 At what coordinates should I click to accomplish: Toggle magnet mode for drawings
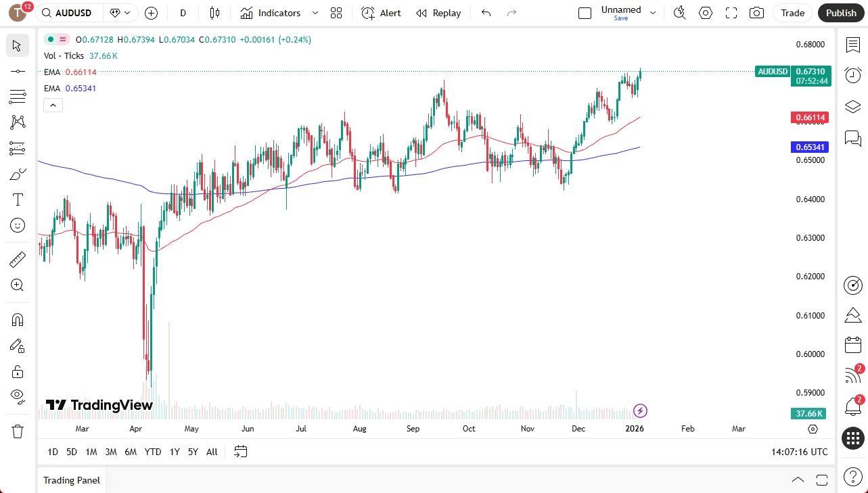(x=18, y=319)
